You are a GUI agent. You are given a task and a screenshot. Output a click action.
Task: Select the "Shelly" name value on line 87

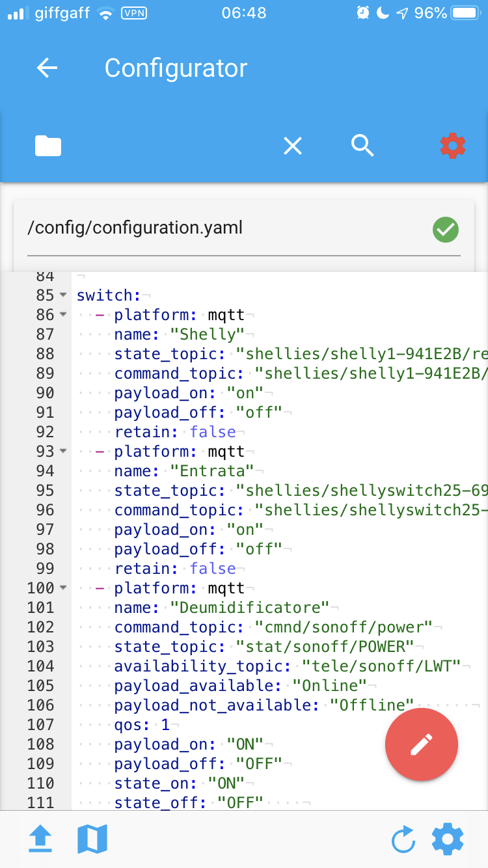208,334
